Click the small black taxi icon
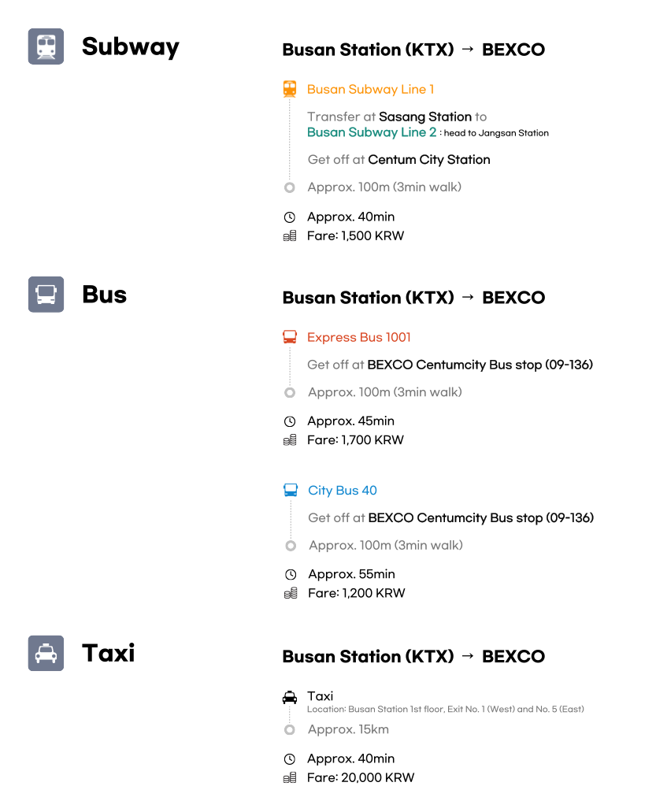Screen dimensions: 656x812 click(x=290, y=697)
